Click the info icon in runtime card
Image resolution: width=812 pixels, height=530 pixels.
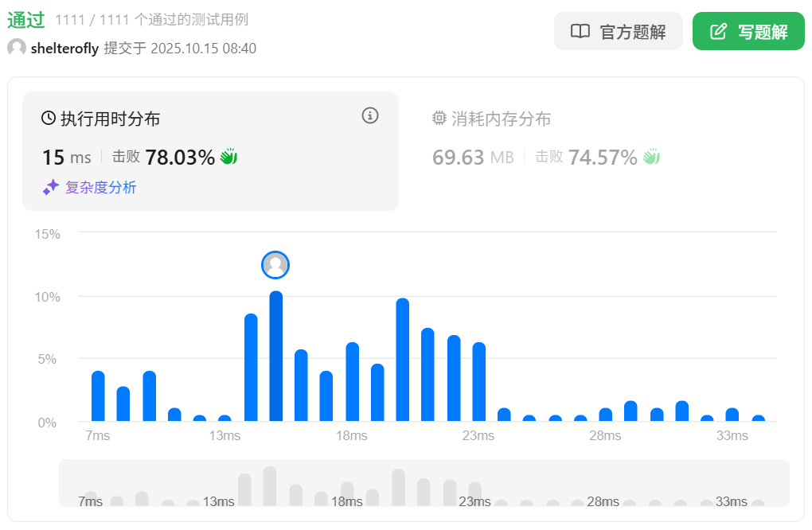(x=370, y=115)
